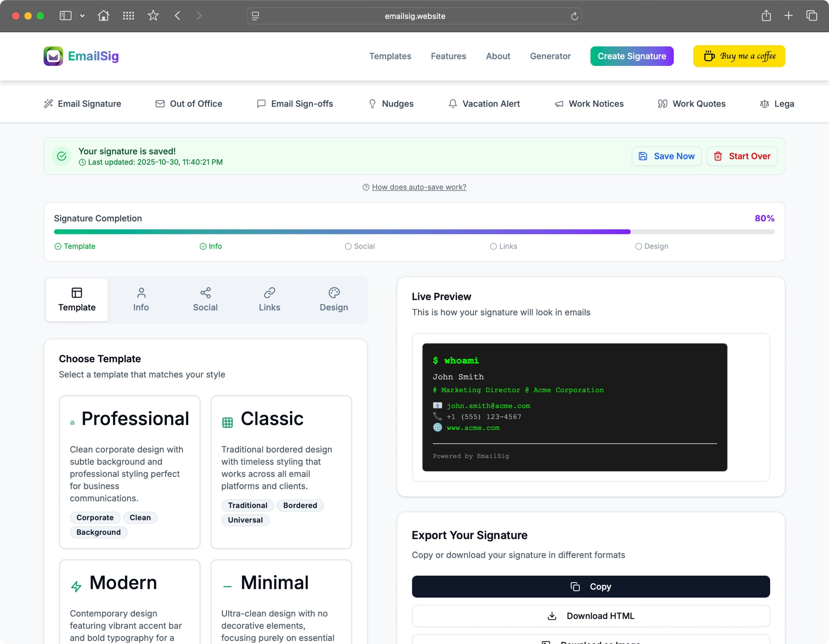The width and height of the screenshot is (829, 644).
Task: Select the Social step circle indicator
Action: pyautogui.click(x=348, y=246)
